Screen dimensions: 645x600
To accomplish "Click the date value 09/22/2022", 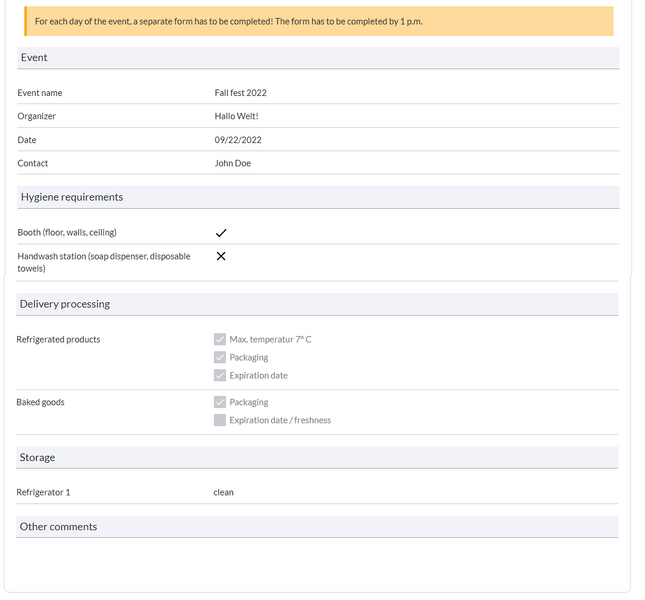I will (x=238, y=140).
